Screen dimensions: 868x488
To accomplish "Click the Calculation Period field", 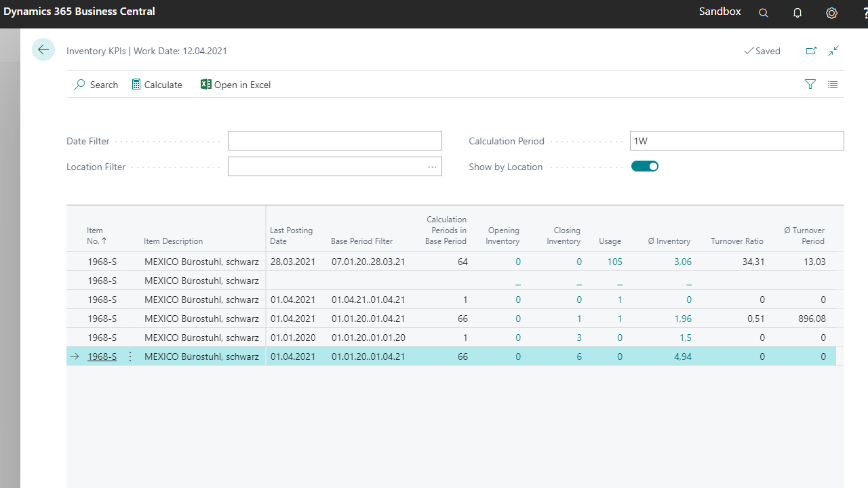I will point(736,141).
